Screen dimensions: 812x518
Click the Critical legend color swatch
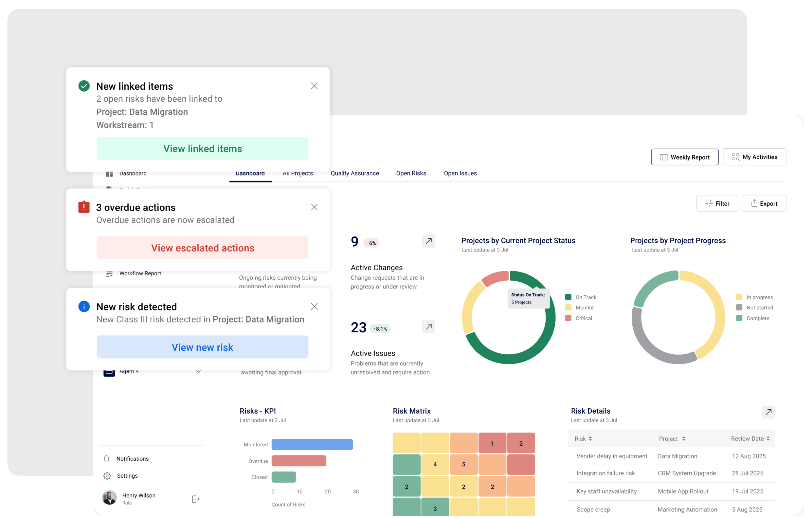point(568,318)
